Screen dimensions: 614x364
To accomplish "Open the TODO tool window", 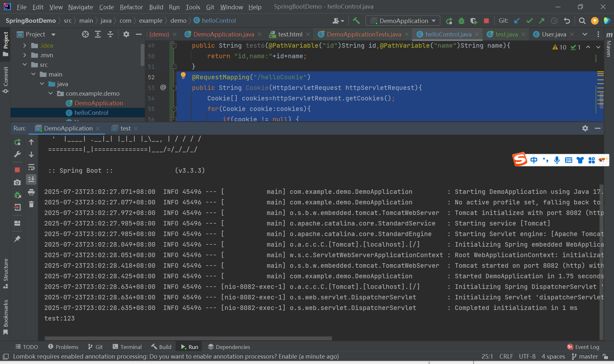I will 27,347.
